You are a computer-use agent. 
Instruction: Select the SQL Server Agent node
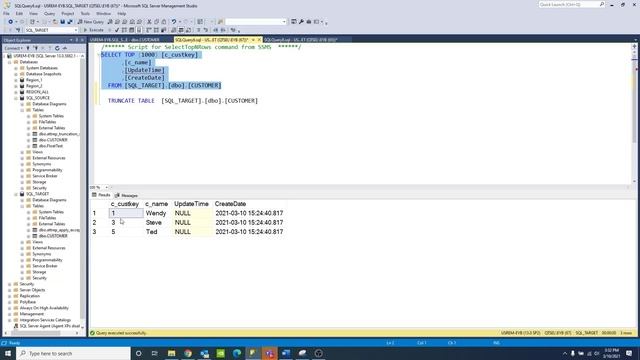49,326
